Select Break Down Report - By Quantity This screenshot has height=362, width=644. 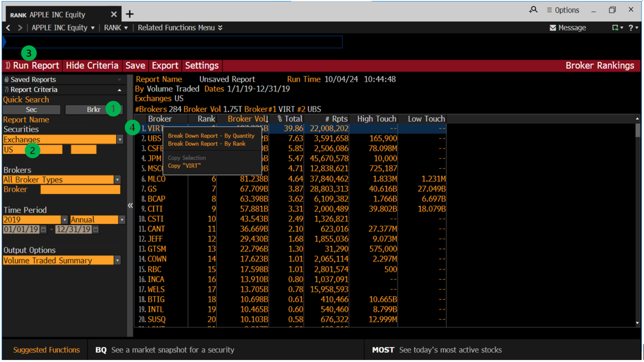tap(211, 136)
